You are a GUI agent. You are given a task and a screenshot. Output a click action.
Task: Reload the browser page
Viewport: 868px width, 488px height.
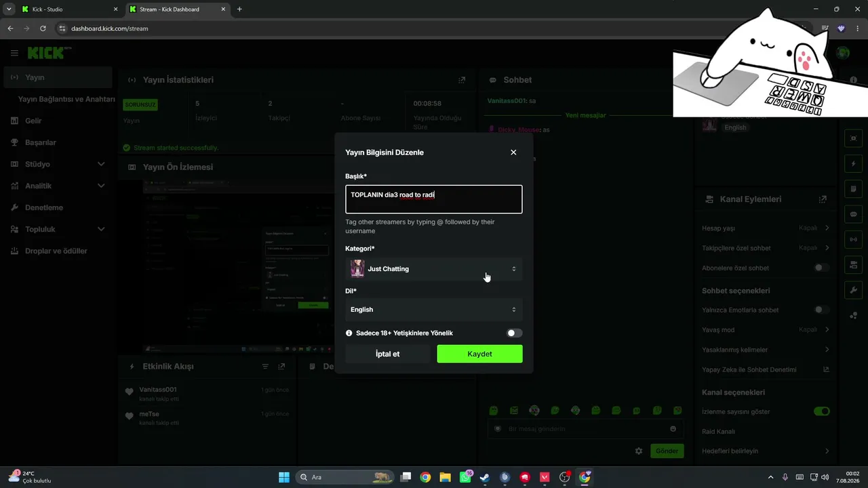click(x=43, y=28)
